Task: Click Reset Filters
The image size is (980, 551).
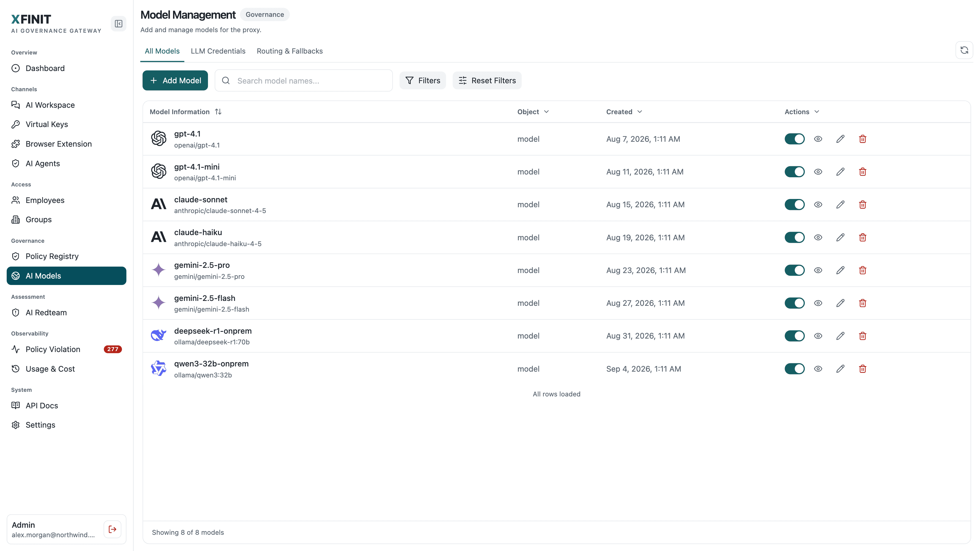Action: coord(487,81)
